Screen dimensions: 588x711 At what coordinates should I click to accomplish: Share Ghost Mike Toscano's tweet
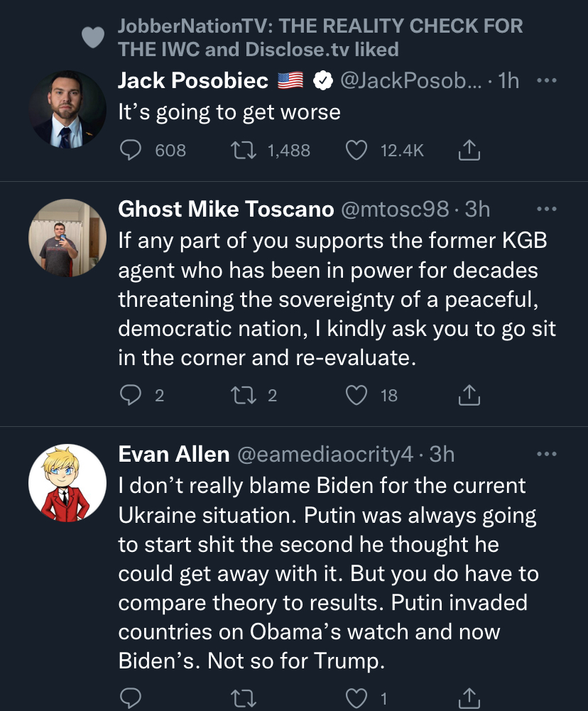tap(469, 395)
